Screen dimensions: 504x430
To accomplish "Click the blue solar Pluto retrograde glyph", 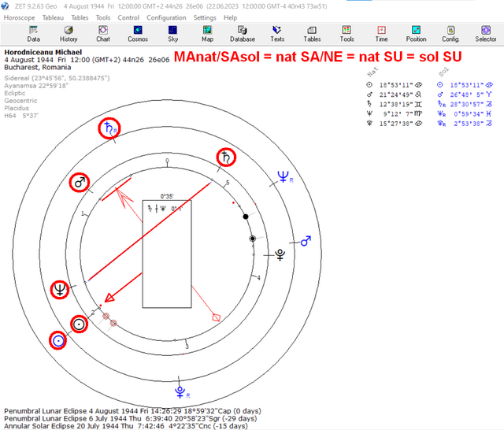I will [182, 392].
